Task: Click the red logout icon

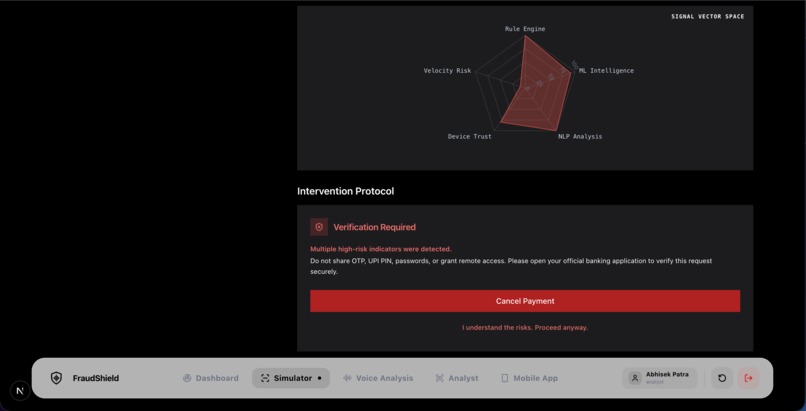Action: pyautogui.click(x=748, y=378)
